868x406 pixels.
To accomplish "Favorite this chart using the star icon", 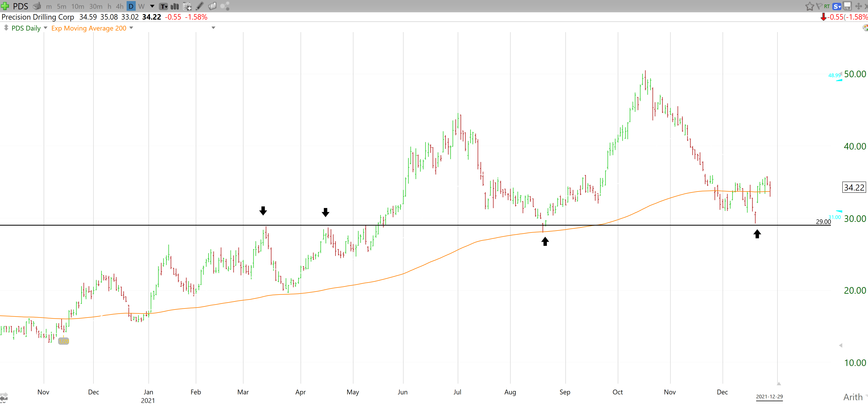I will (x=809, y=6).
